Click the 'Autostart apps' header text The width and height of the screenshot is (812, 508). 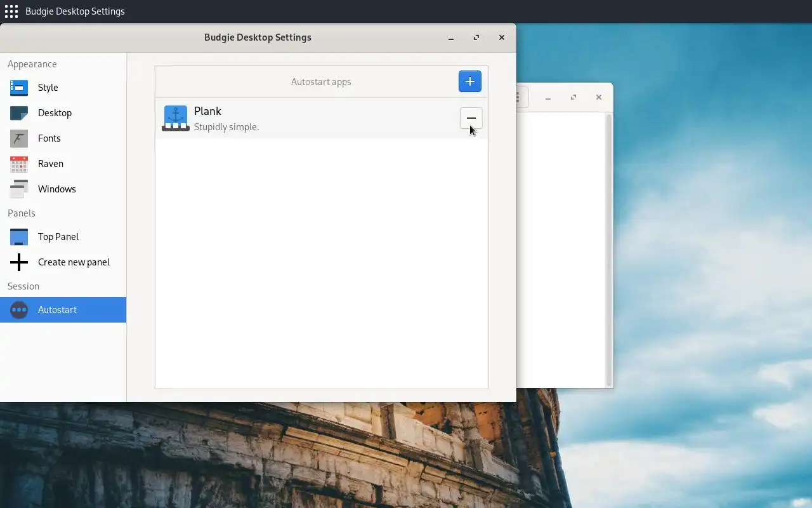(321, 82)
